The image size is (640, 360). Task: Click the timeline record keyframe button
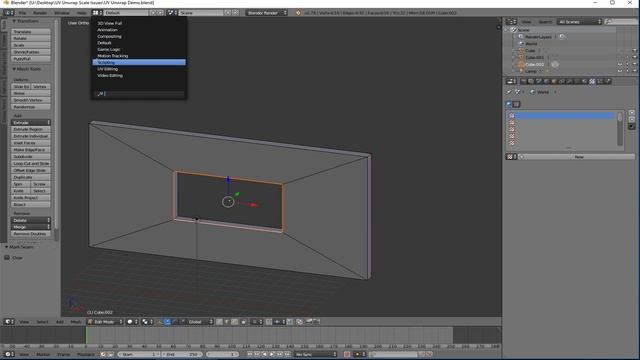click(347, 354)
